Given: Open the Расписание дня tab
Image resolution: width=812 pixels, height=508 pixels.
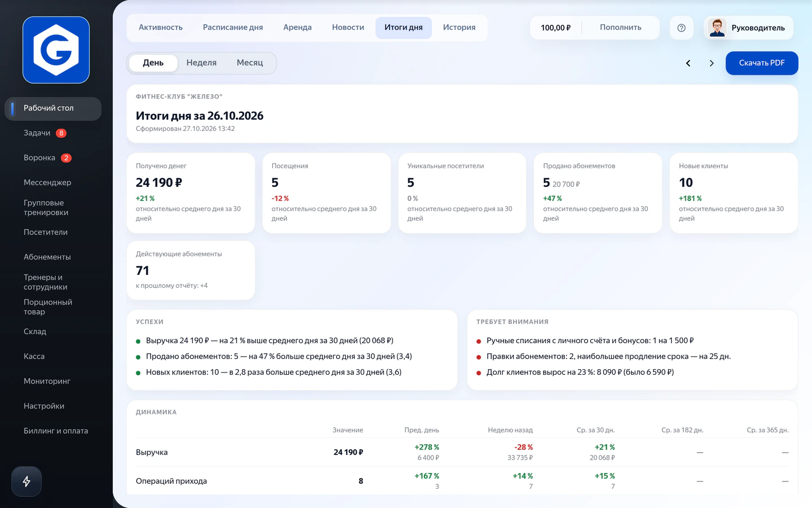Looking at the screenshot, I should point(233,27).
